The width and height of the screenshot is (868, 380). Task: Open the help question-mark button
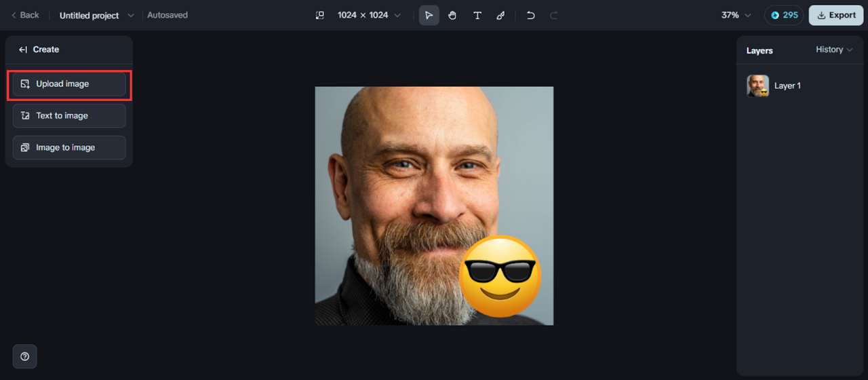(25, 356)
